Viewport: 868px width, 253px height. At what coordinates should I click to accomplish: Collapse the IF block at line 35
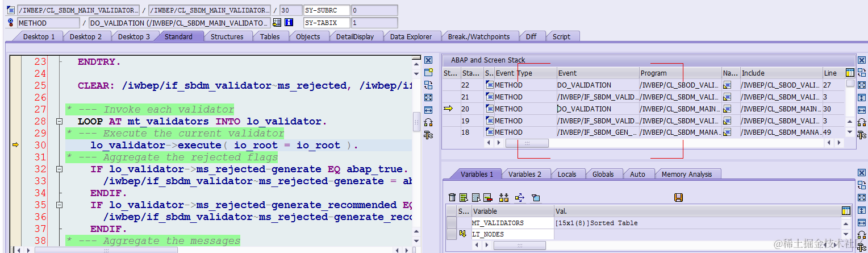pyautogui.click(x=59, y=205)
